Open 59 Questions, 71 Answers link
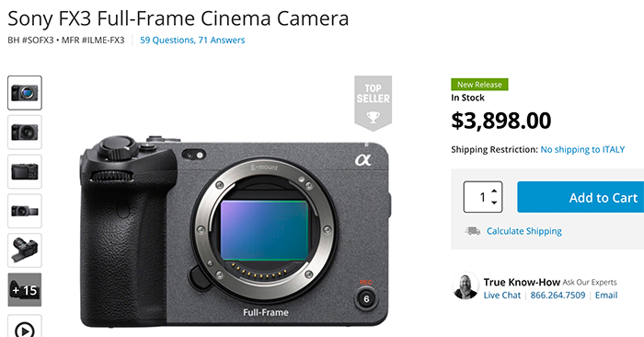644x337 pixels. (192, 41)
